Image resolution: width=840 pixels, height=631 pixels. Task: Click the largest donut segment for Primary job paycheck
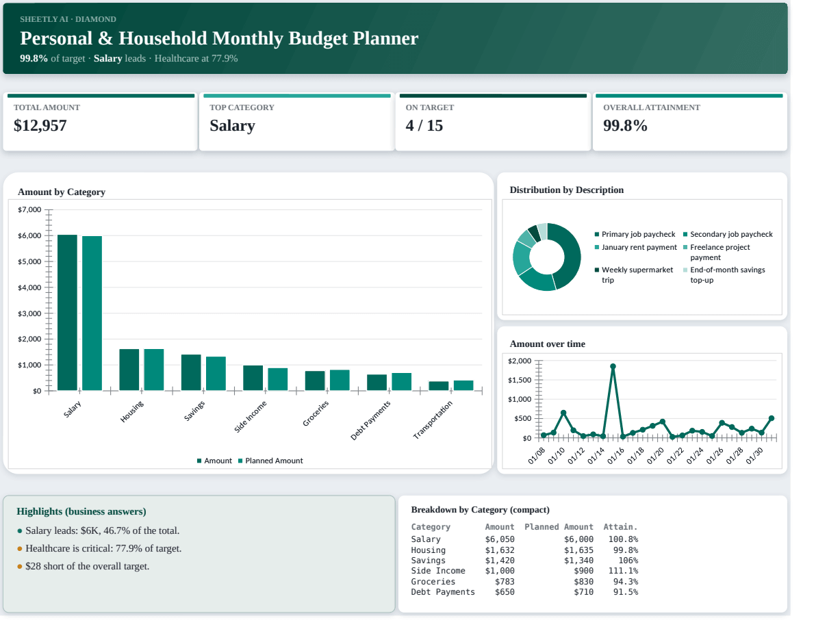pos(571,257)
